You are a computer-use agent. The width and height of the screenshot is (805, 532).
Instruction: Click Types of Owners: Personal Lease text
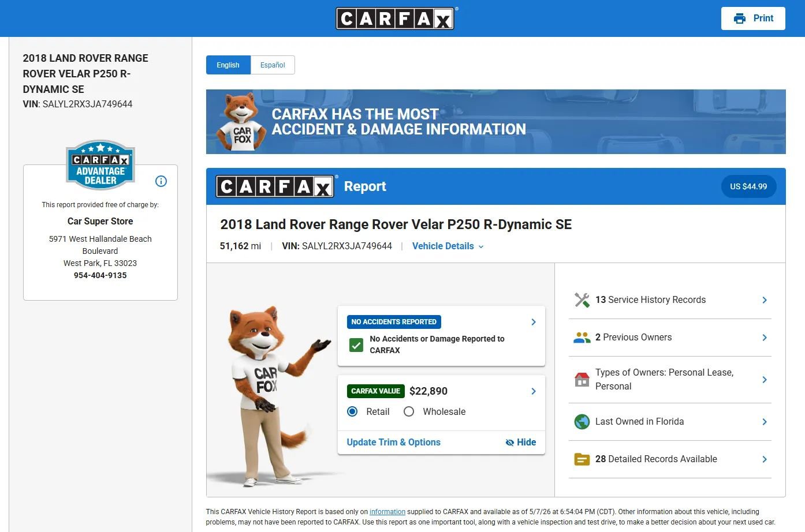[664, 380]
